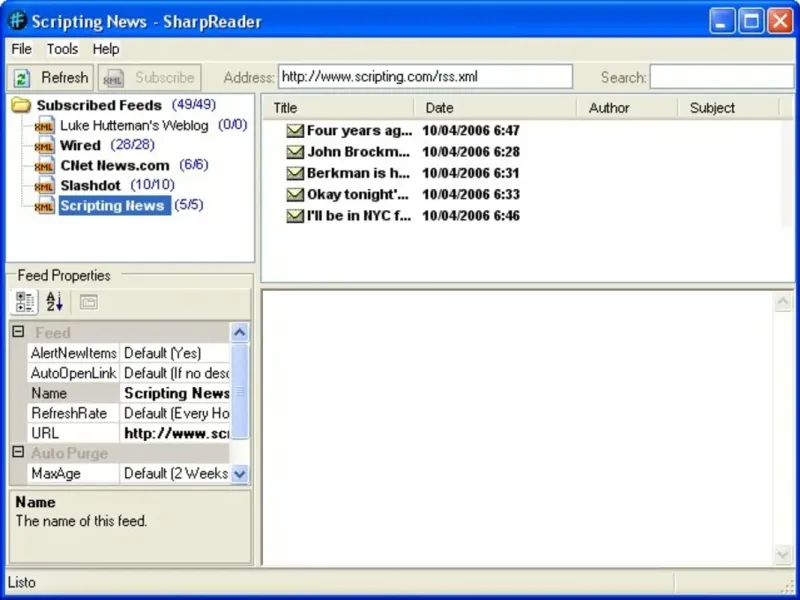Open the Help menu
The height and width of the screenshot is (600, 800).
(x=106, y=49)
